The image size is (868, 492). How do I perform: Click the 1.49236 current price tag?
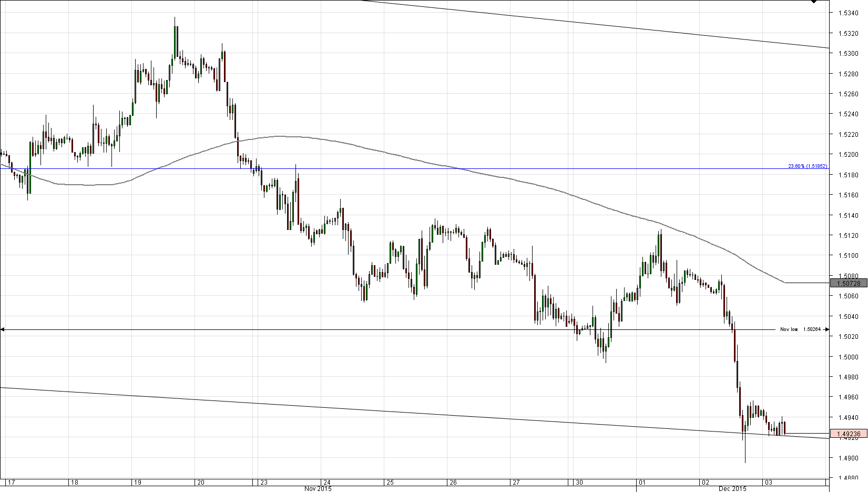coord(849,434)
